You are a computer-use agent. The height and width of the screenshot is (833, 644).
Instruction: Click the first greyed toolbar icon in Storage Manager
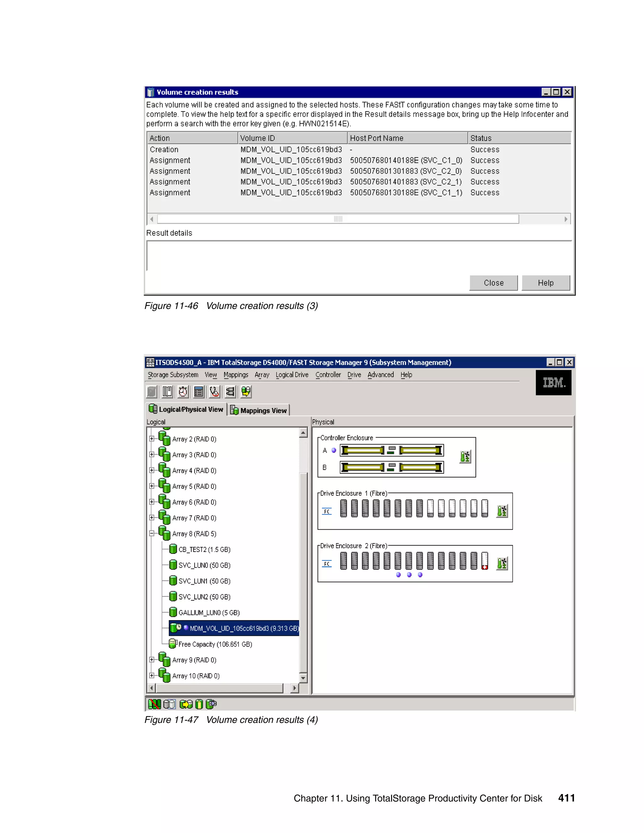point(152,392)
